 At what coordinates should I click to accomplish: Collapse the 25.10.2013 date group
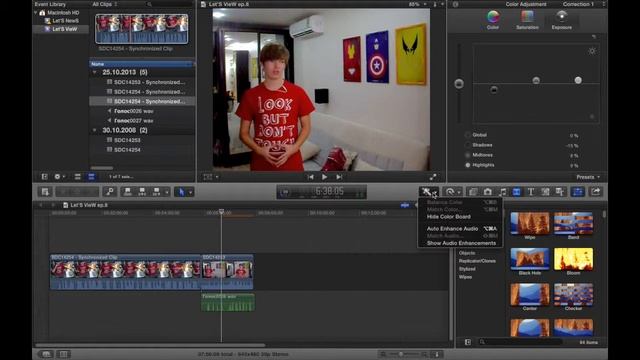click(95, 72)
